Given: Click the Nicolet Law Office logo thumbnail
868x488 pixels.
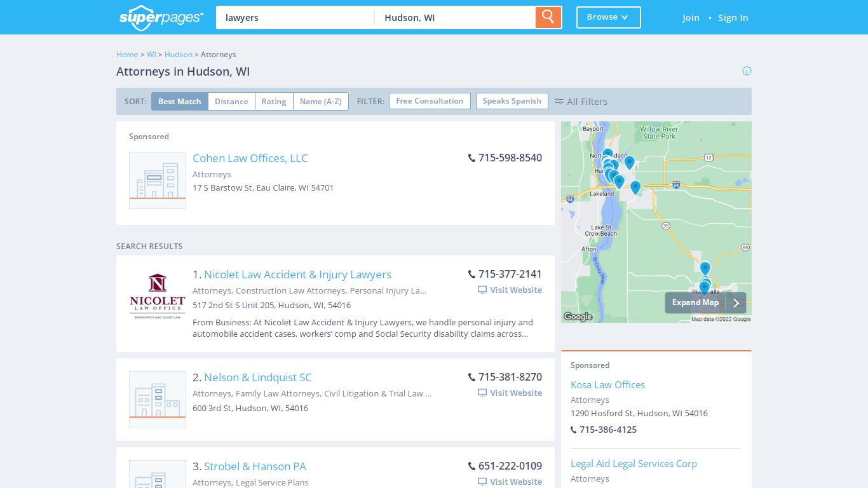Looking at the screenshot, I should click(x=158, y=296).
